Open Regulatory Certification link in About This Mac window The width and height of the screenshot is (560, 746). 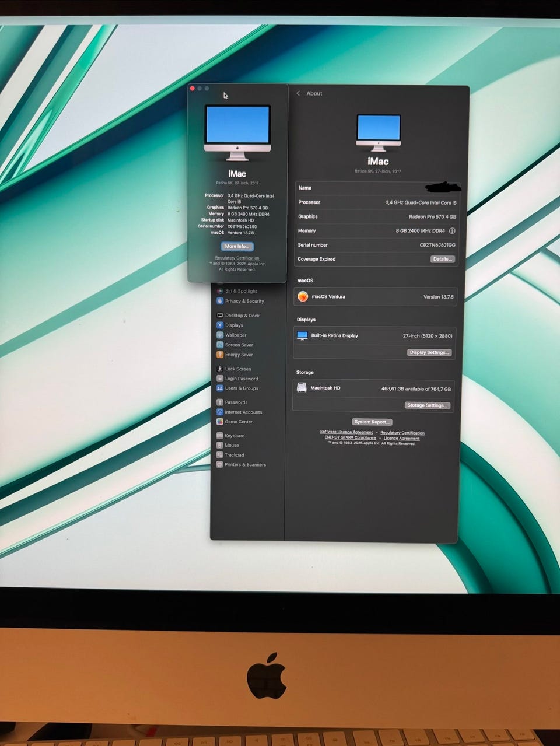[237, 258]
